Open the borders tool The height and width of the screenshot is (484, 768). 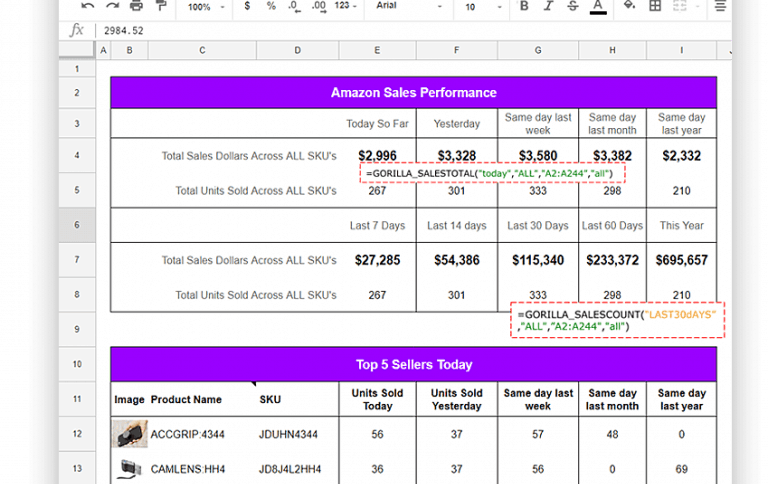click(654, 6)
